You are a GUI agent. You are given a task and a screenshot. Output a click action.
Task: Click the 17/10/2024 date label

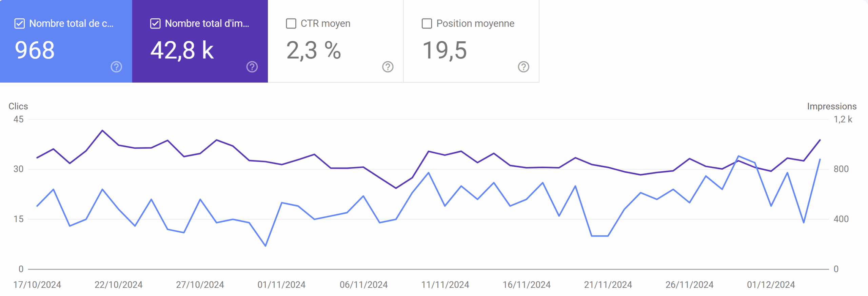coord(37,284)
